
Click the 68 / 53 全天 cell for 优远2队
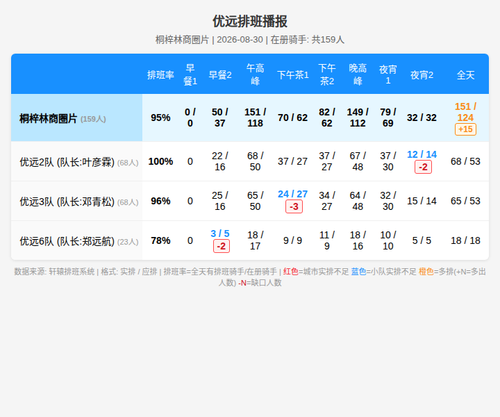[x=465, y=161]
